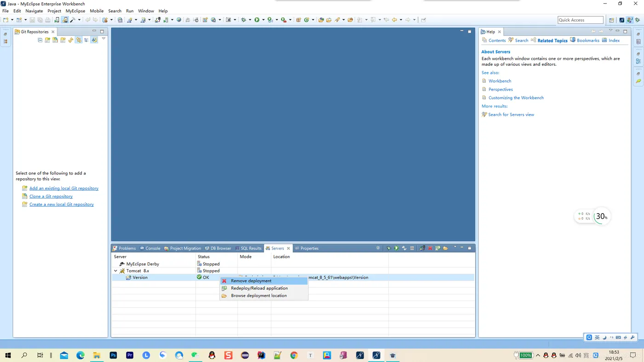Click the New file toolbar icon
644x362 pixels.
click(x=6, y=20)
